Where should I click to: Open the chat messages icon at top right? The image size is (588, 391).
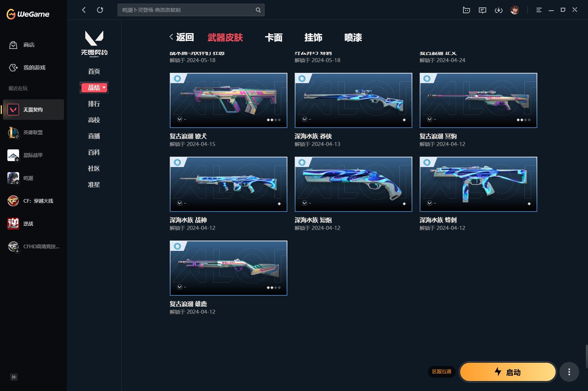482,10
